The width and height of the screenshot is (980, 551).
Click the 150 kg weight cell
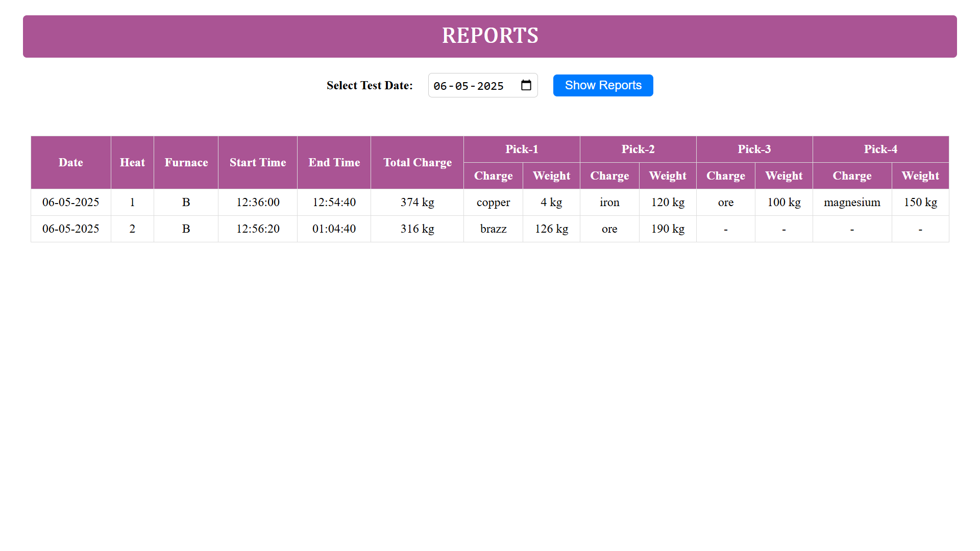point(920,202)
